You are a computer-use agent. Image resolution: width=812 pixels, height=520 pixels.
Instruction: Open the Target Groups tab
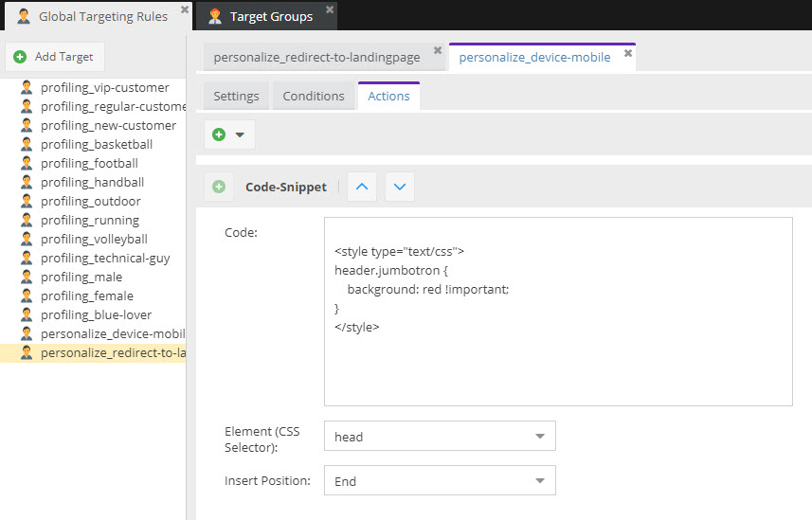pos(270,16)
